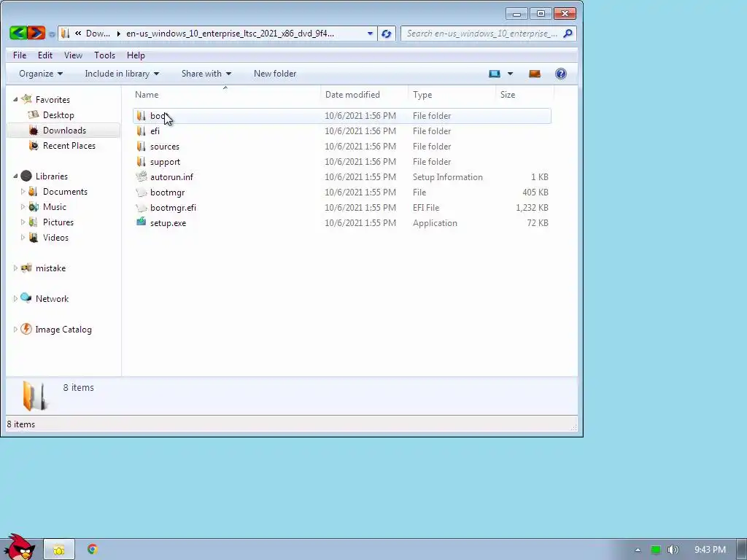Show the preview pane icon
The image size is (747, 560).
(535, 74)
